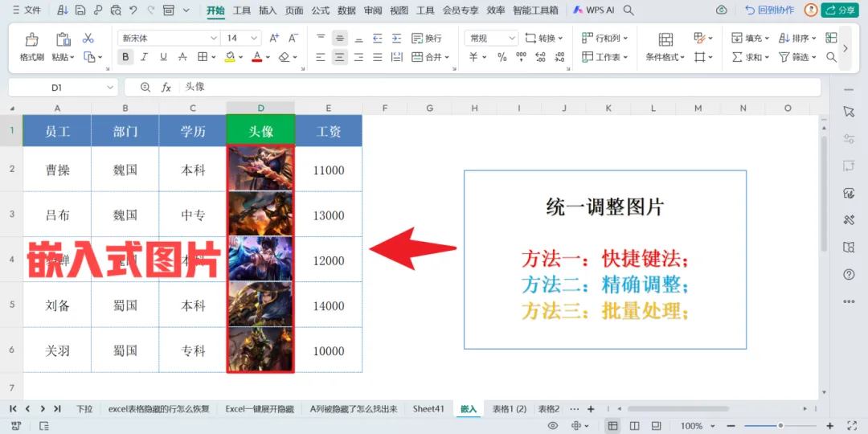Switch to the 公式 ribbon tab
The width and height of the screenshot is (868, 434).
coord(320,10)
